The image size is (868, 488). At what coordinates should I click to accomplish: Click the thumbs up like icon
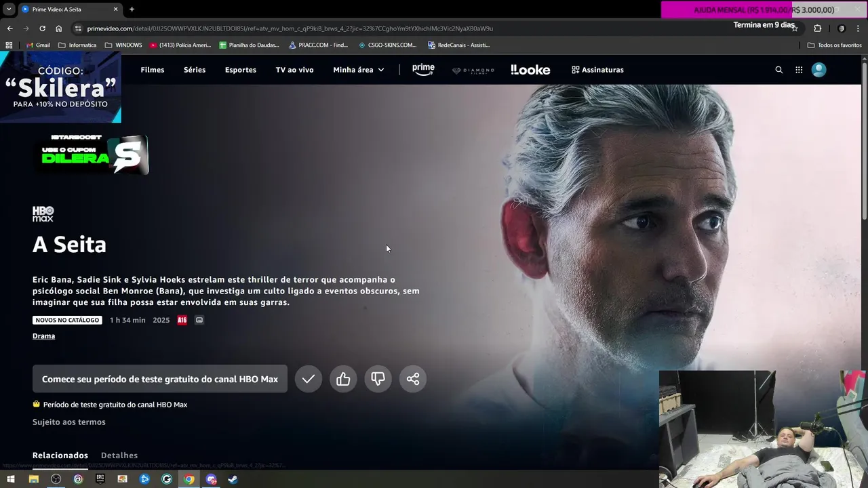(343, 379)
